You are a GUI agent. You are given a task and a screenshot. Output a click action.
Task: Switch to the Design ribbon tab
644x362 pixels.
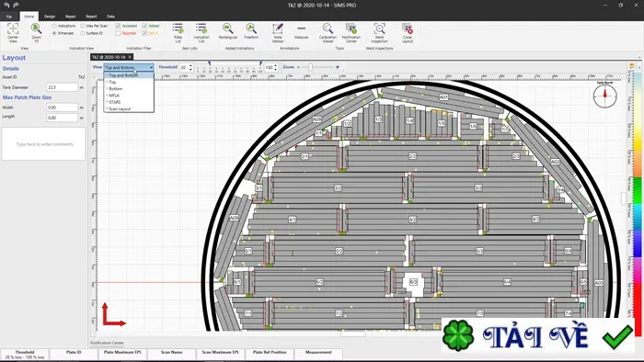[x=50, y=17]
